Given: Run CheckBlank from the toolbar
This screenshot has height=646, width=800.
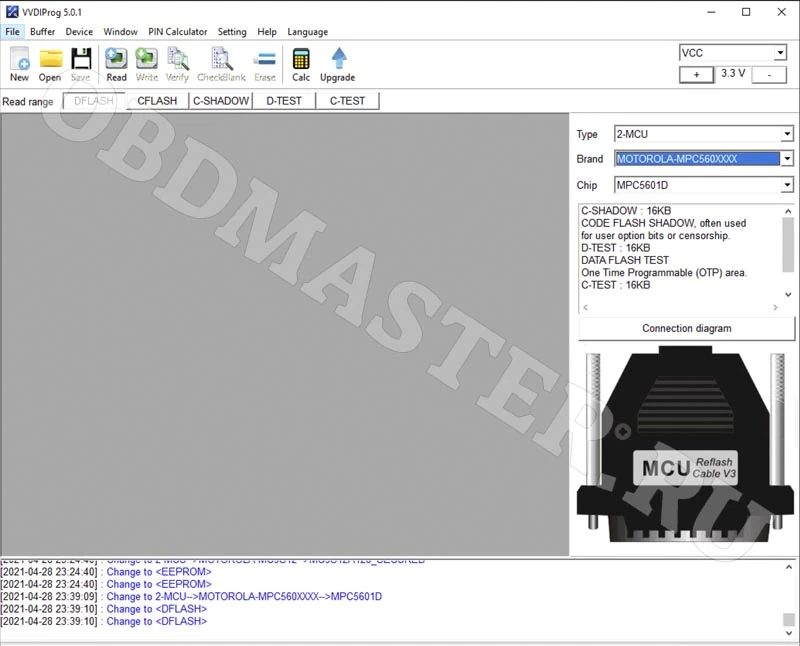Looking at the screenshot, I should (221, 64).
